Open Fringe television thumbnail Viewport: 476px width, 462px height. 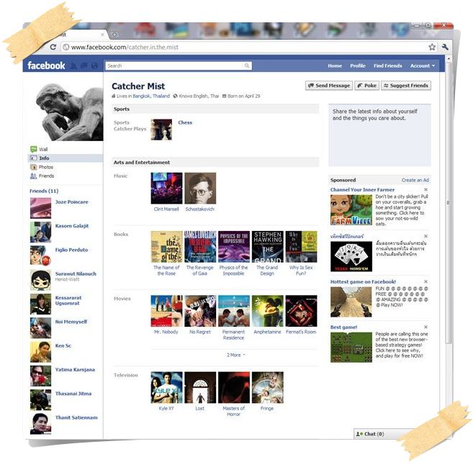pyautogui.click(x=267, y=387)
